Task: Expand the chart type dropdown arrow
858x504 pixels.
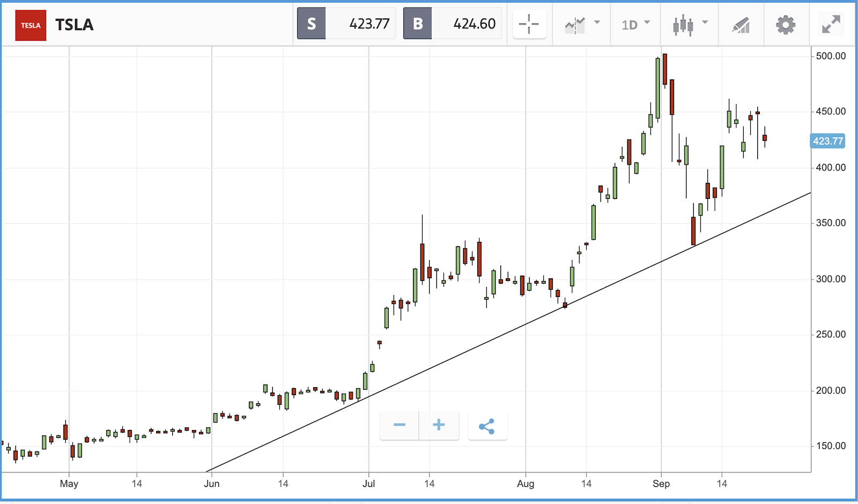Action: click(705, 23)
